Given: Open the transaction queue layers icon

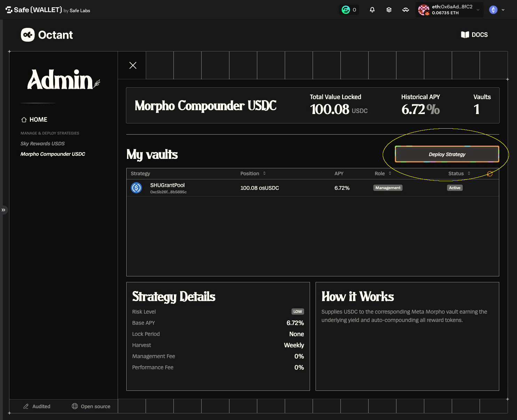Looking at the screenshot, I should [x=389, y=10].
